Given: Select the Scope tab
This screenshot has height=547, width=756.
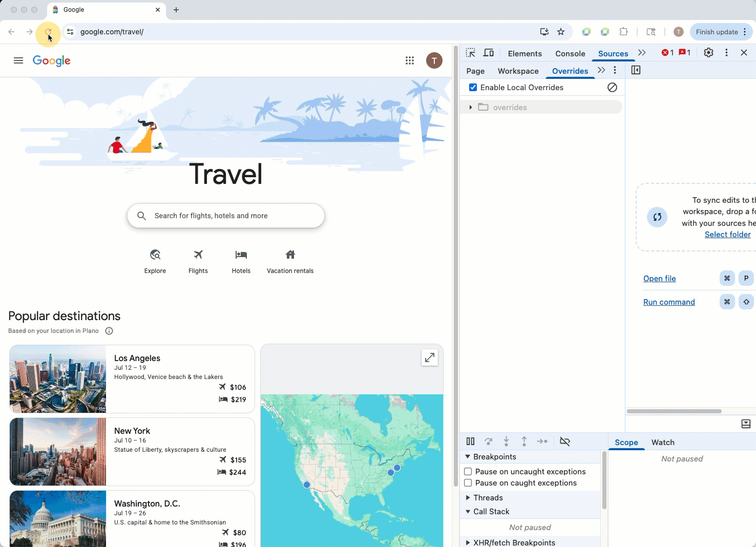Looking at the screenshot, I should coord(626,443).
